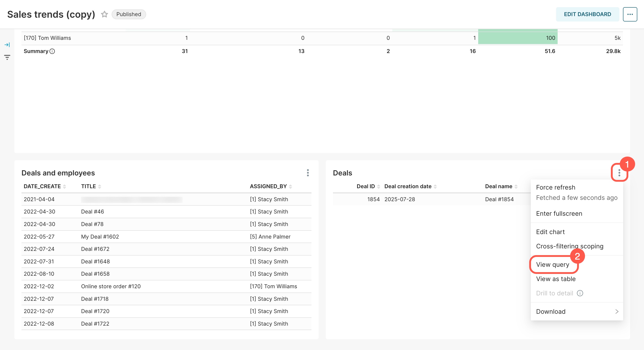Open dashboard ellipsis menu next to Edit Dashboard

[629, 14]
